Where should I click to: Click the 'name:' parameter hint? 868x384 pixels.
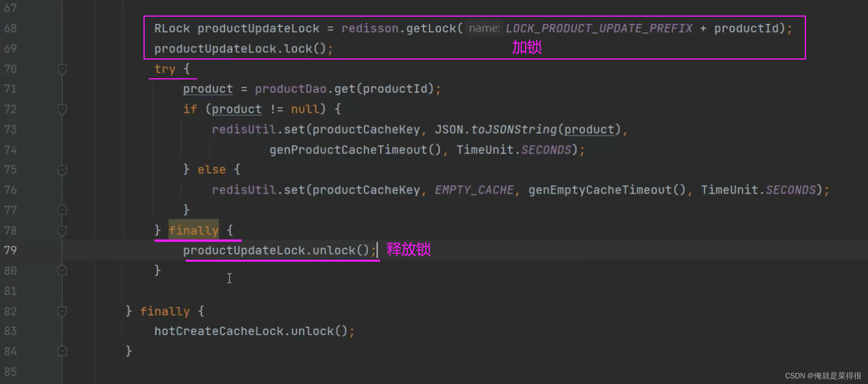click(484, 28)
